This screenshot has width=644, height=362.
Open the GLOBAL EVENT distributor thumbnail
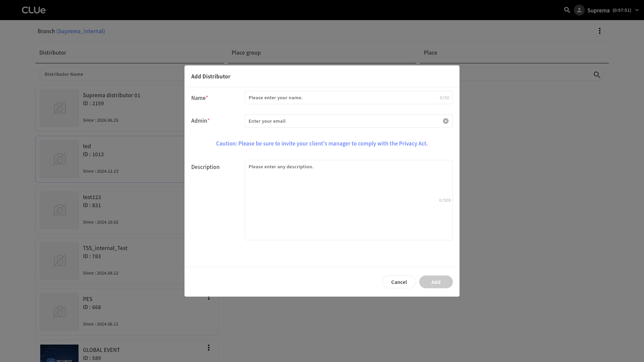click(x=59, y=353)
